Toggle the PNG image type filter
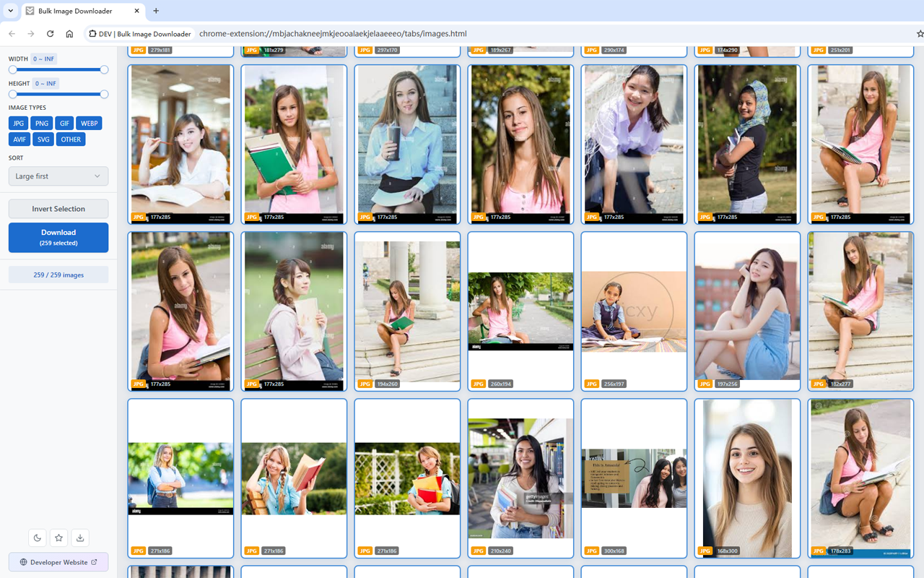The image size is (924, 578). [42, 124]
